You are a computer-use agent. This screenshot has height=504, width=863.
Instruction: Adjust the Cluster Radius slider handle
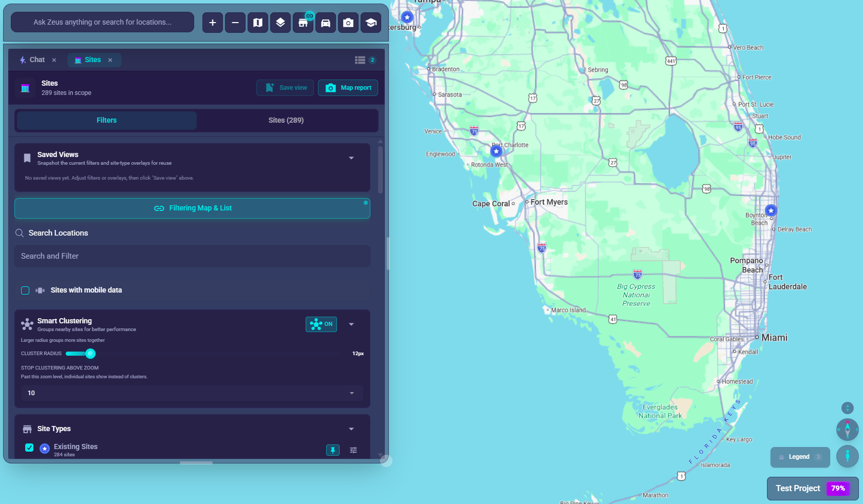90,354
